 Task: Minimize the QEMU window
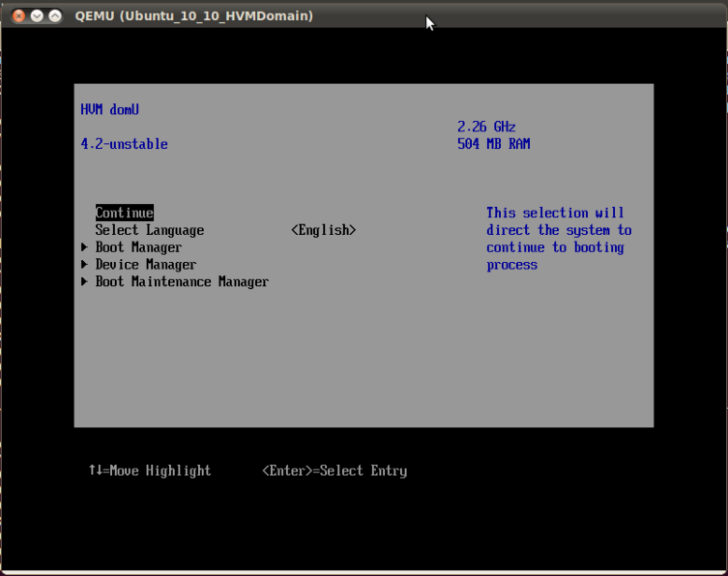[37, 16]
